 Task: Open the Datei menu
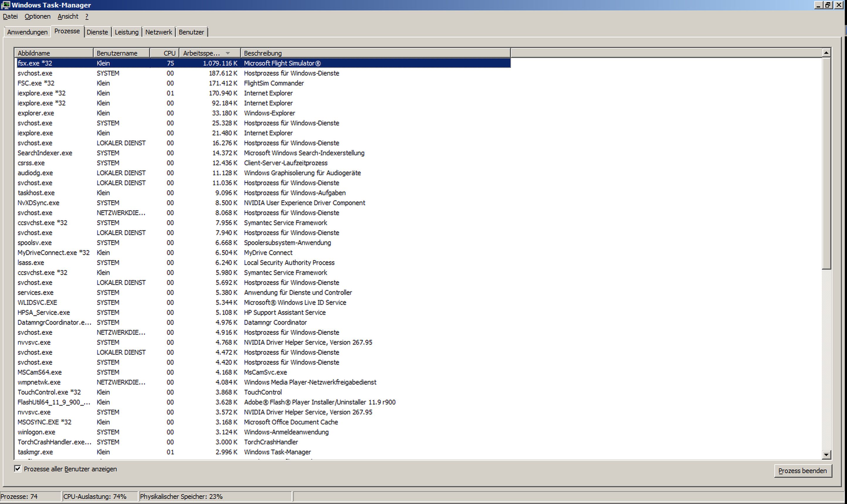(x=10, y=16)
